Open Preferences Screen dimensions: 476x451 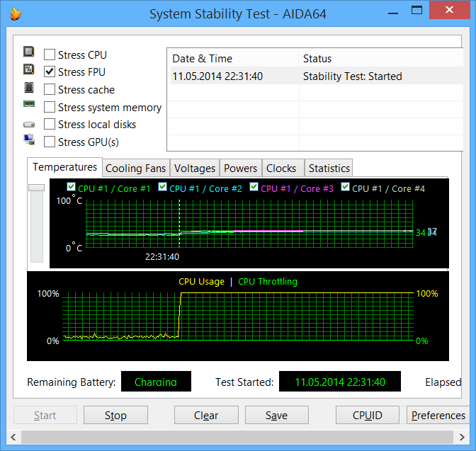pos(438,415)
